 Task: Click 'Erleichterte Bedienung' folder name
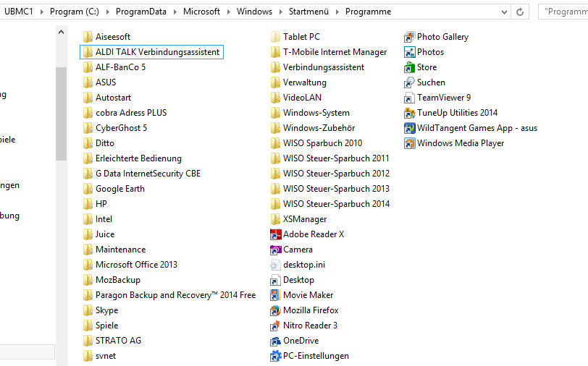tap(138, 158)
